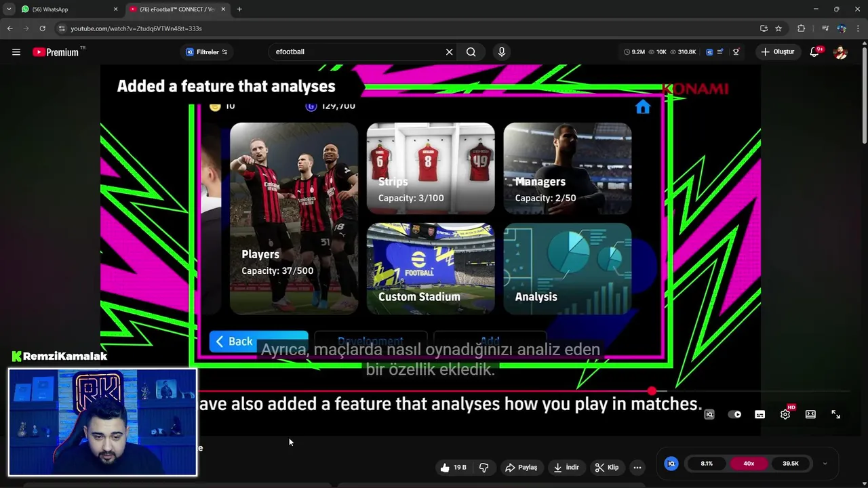Seek using the red progress bar handle
Viewport: 868px width, 488px height.
[652, 391]
